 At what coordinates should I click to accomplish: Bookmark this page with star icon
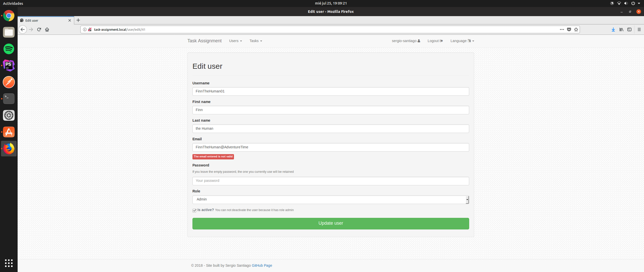tap(576, 29)
